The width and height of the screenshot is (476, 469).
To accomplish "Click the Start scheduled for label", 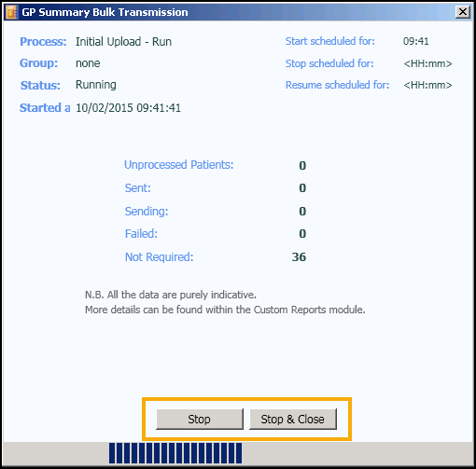I will (330, 41).
